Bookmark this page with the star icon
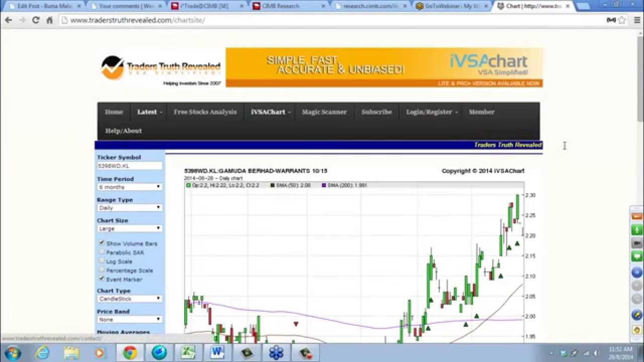 [622, 20]
